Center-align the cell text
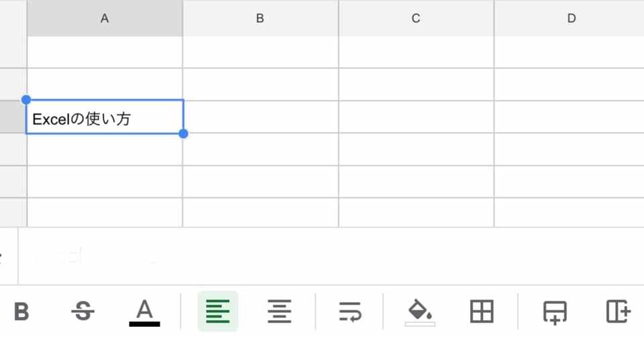 279,312
